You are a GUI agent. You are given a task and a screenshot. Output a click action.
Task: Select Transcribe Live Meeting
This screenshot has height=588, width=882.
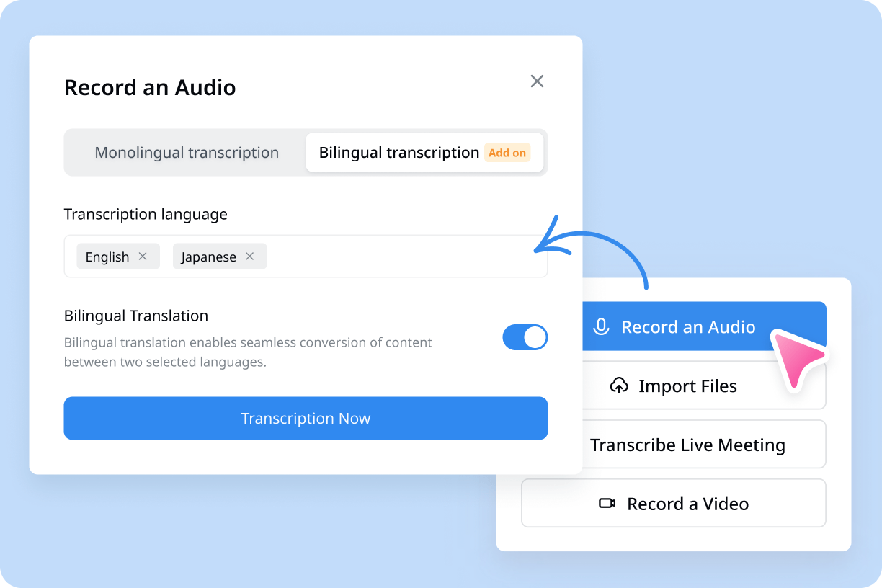(x=703, y=445)
